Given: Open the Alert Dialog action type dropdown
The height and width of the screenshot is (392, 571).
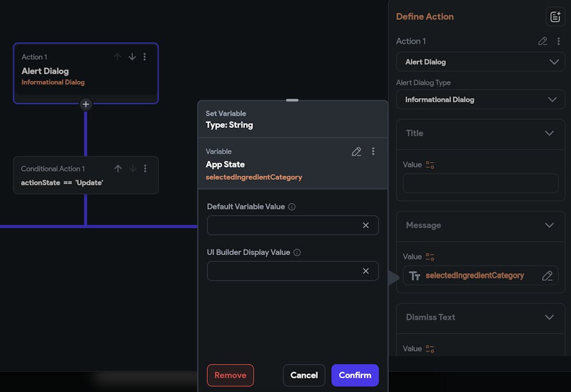Looking at the screenshot, I should [480, 62].
